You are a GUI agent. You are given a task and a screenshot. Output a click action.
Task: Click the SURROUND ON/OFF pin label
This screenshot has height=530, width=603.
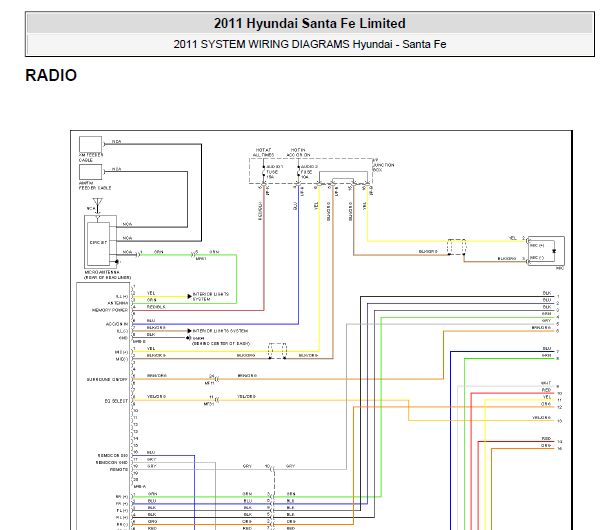pyautogui.click(x=107, y=380)
